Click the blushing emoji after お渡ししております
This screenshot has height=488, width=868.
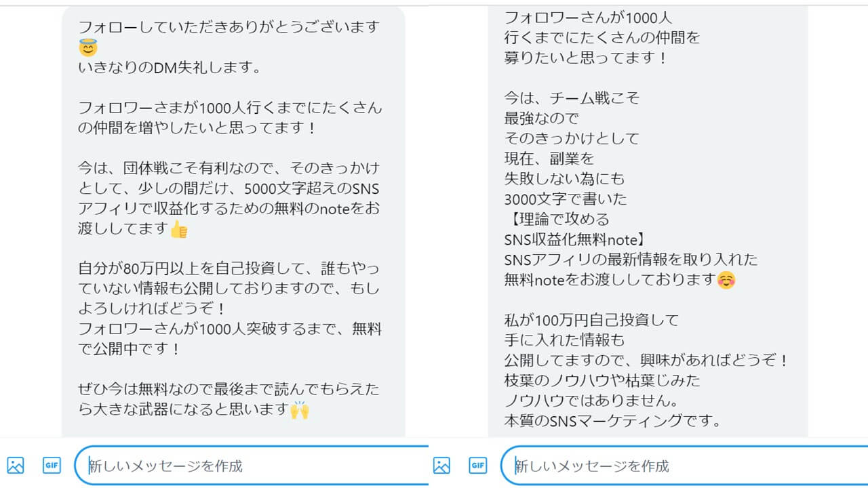pyautogui.click(x=726, y=280)
